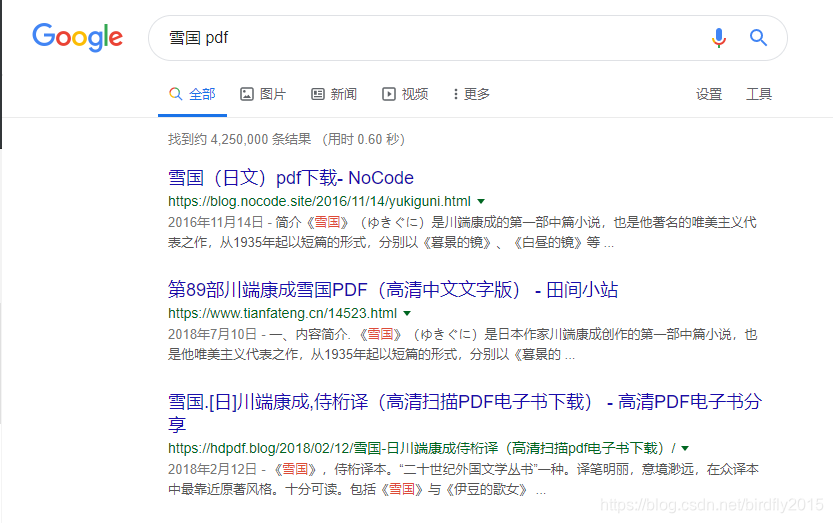Screen dimensions: 833x523
Task: Open result 第89部川端康成雪国PDF 田间小站
Action: (393, 290)
